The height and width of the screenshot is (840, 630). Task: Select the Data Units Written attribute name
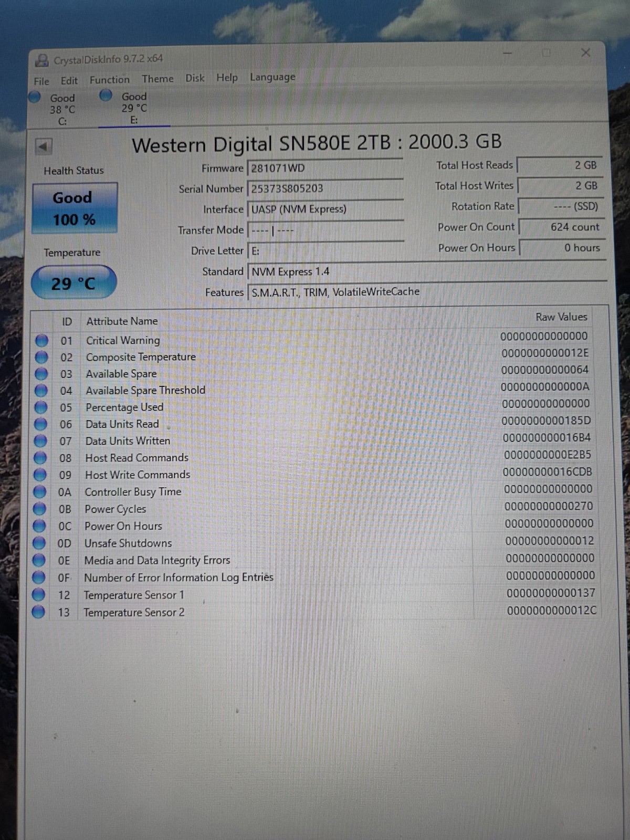pos(128,441)
